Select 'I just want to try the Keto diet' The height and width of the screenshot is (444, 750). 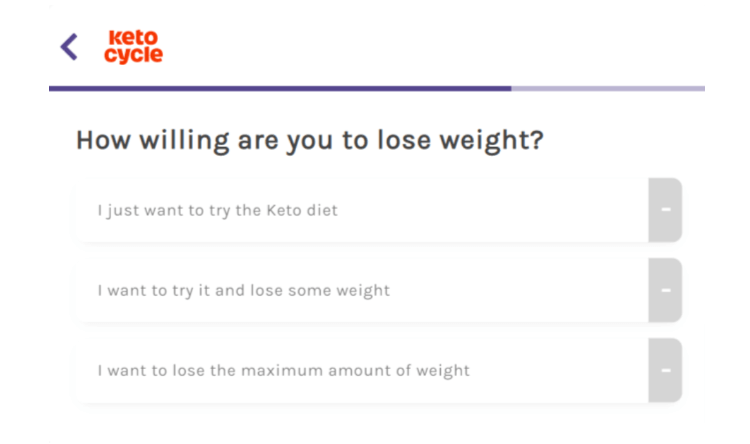pyautogui.click(x=218, y=211)
